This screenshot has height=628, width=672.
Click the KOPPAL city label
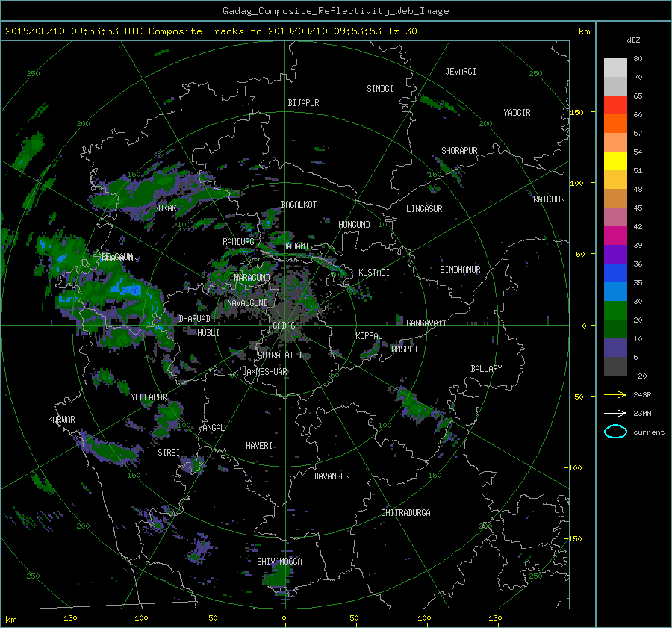click(369, 335)
